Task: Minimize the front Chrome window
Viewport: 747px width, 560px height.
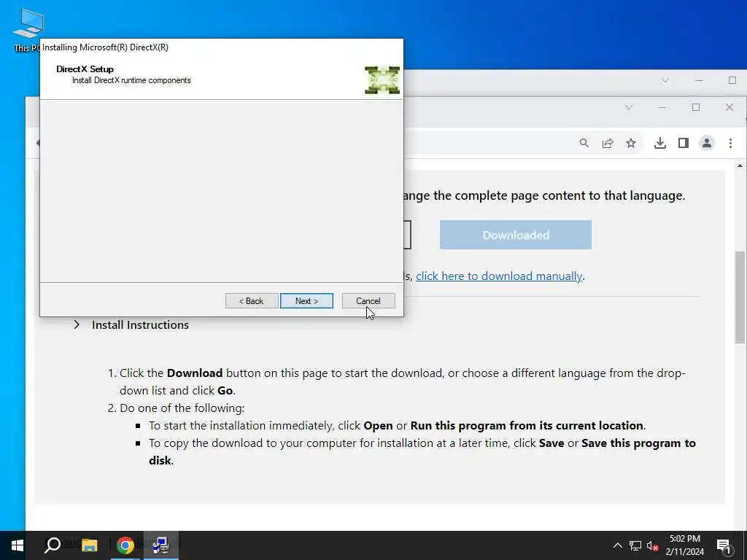Action: (662, 107)
